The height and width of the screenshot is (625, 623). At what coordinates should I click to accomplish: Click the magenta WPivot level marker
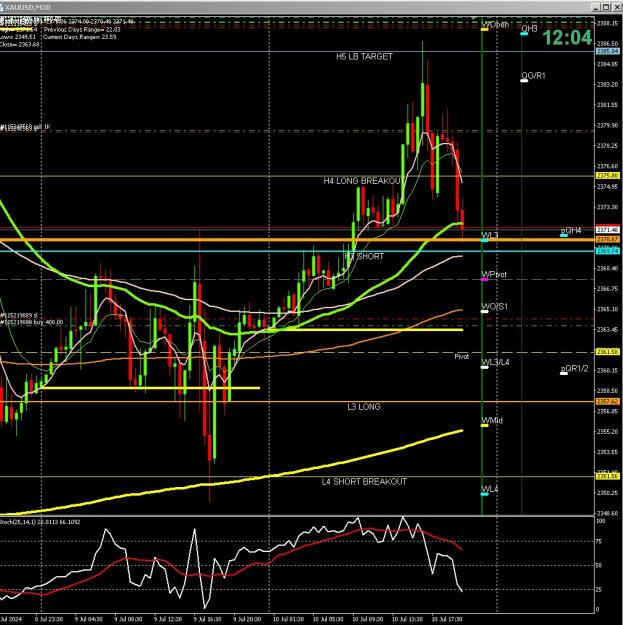click(x=485, y=280)
